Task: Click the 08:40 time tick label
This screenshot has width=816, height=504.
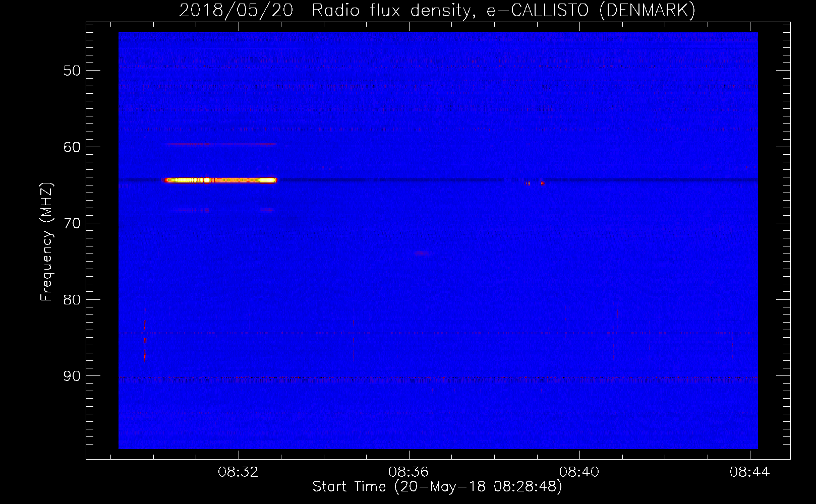Action: (x=579, y=472)
